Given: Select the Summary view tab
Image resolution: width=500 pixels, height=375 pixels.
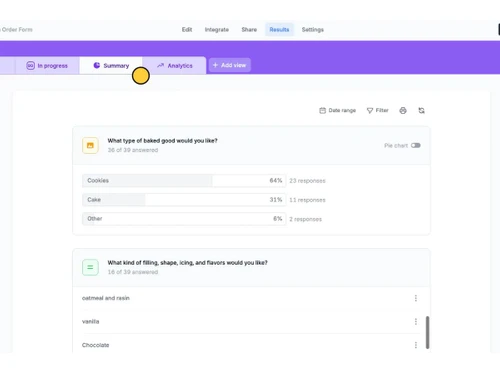Looking at the screenshot, I should click(111, 66).
